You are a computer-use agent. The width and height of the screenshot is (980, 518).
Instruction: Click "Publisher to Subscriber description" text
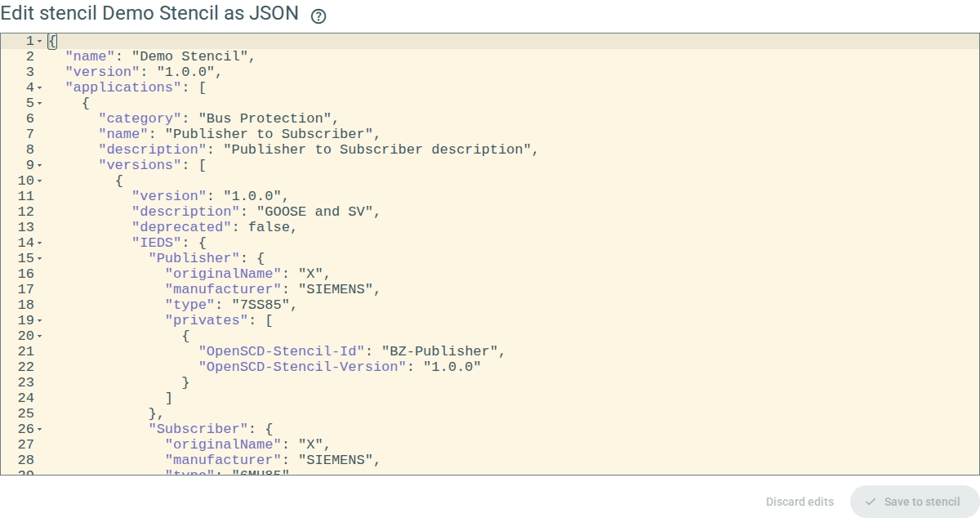(x=377, y=150)
